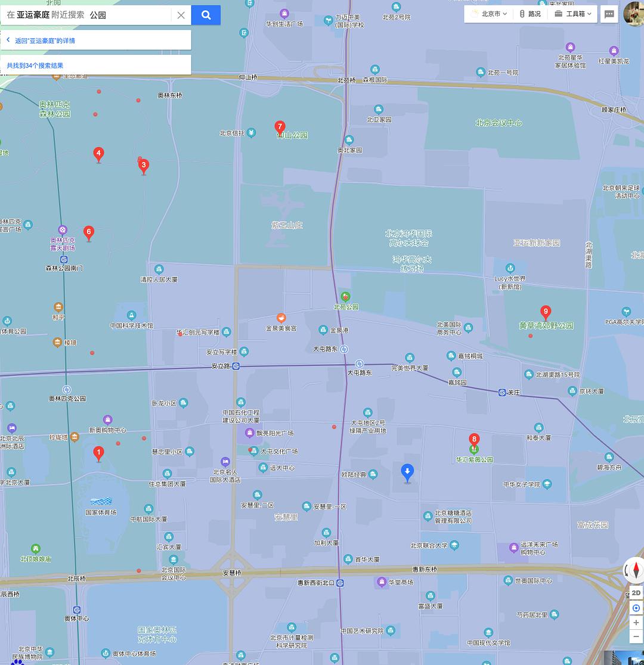
Task: Clear the search box with the X
Action: coord(181,15)
